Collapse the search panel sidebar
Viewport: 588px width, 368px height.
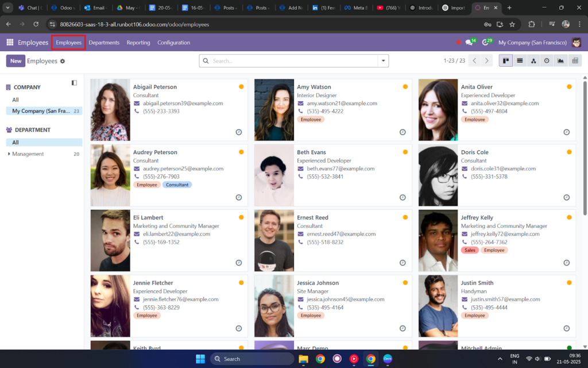click(74, 83)
